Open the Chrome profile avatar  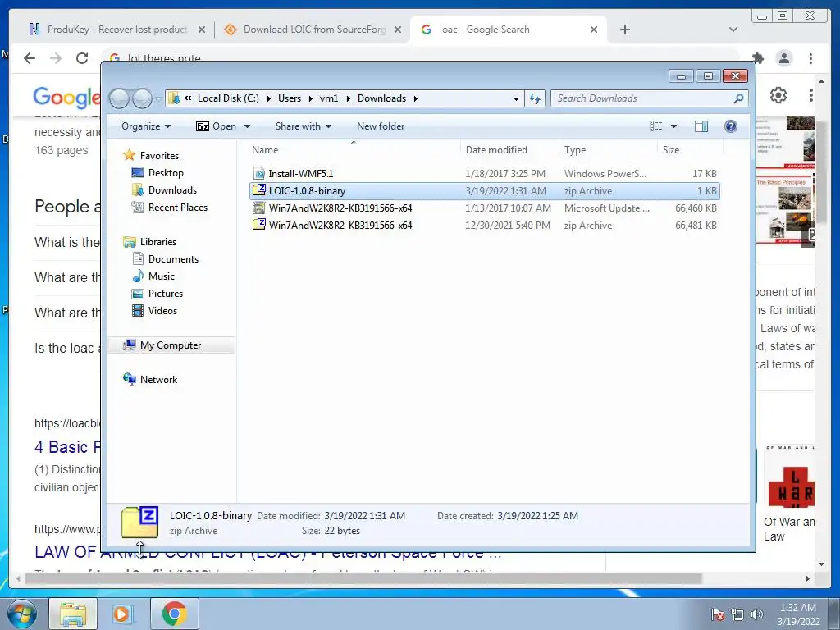[x=784, y=58]
